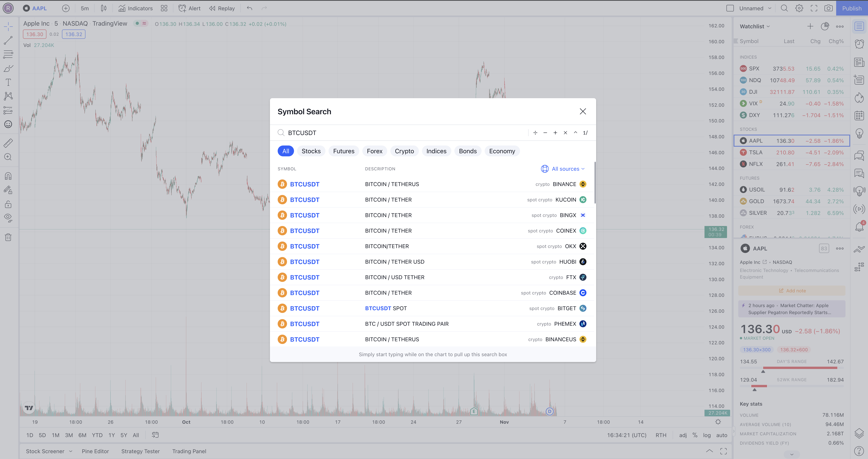Toggle log scale on price axis
The width and height of the screenshot is (868, 459).
(707, 435)
